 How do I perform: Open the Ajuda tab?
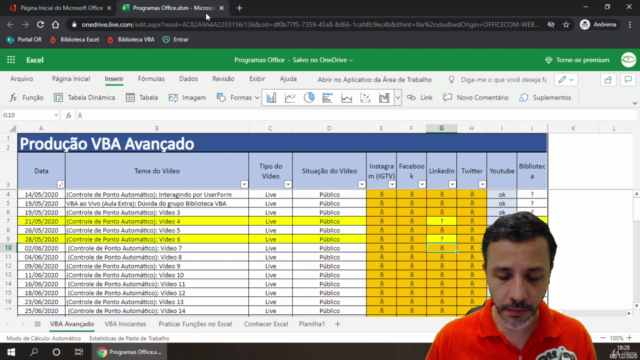[288, 79]
